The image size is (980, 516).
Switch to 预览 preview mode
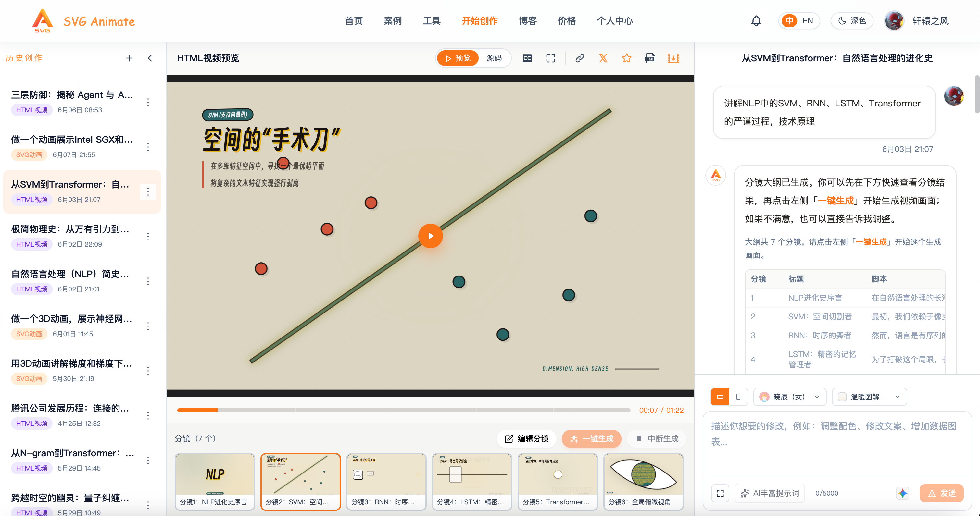click(x=458, y=58)
